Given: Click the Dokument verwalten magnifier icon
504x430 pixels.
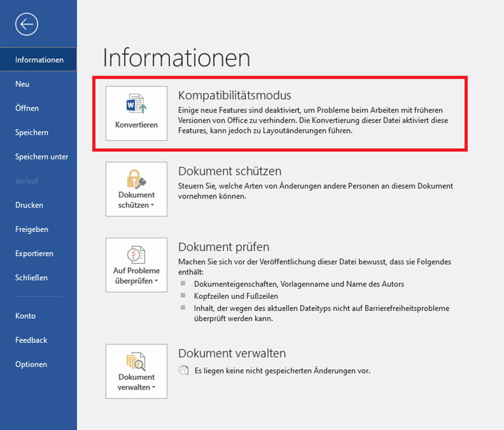Looking at the screenshot, I should click(x=136, y=361).
